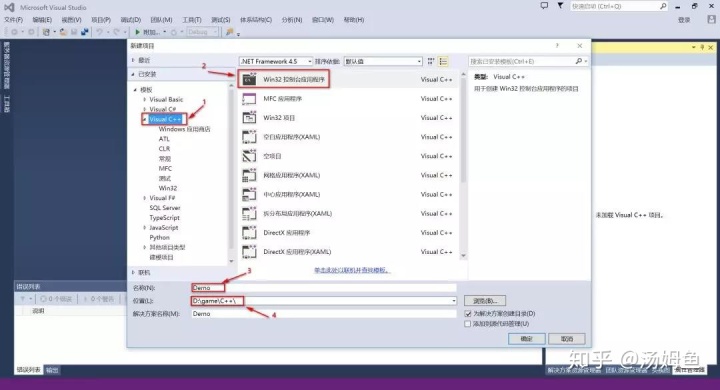Select the Win32 控制台应用程序 template icon

249,79
